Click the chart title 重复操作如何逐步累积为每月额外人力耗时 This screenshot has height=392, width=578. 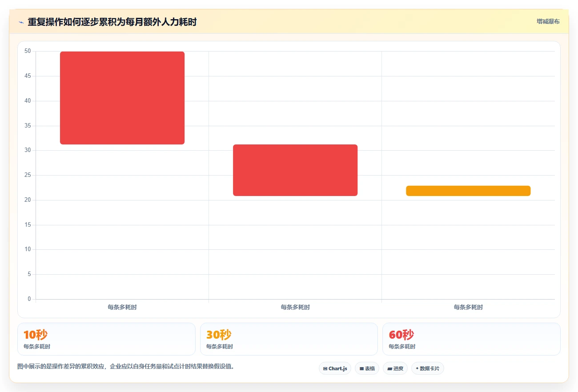click(112, 22)
